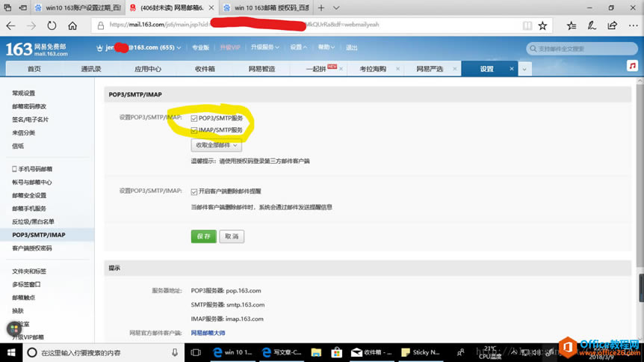Image resolution: width=644 pixels, height=362 pixels.
Task: Switch to Edge window 'win 10 1...'
Action: click(232, 352)
